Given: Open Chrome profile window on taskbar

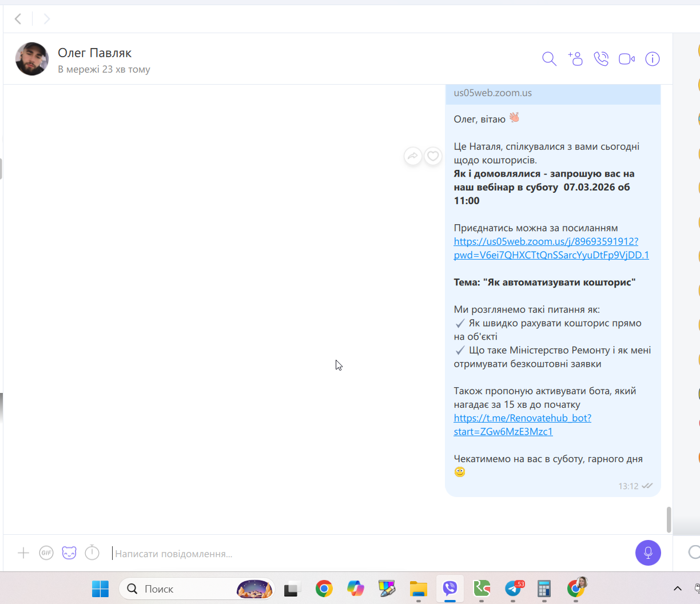Looking at the screenshot, I should (x=576, y=589).
